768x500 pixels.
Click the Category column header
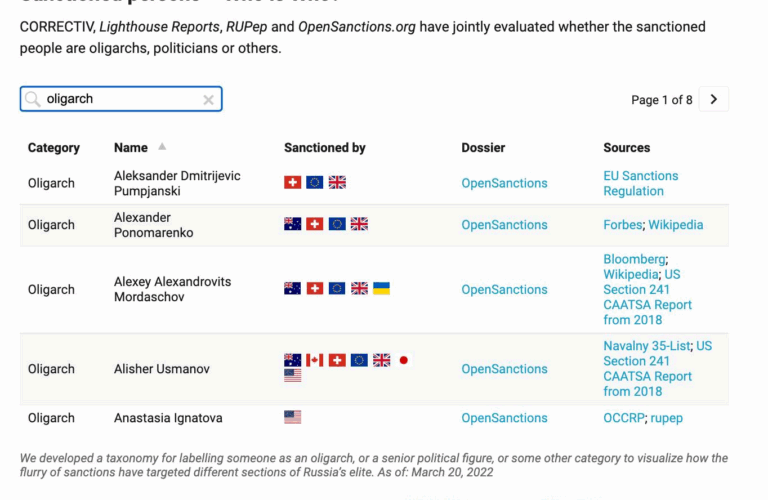[x=53, y=148]
